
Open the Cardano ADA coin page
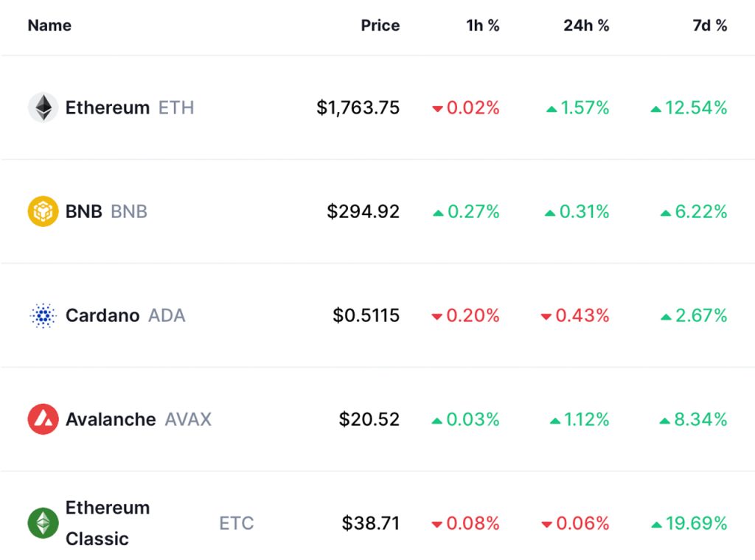coord(103,315)
